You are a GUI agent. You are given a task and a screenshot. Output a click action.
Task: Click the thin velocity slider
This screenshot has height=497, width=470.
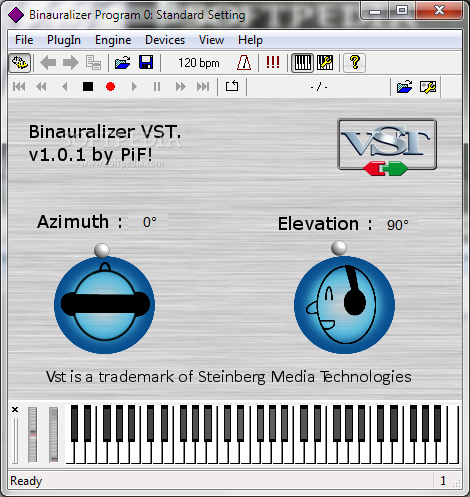pyautogui.click(x=15, y=440)
